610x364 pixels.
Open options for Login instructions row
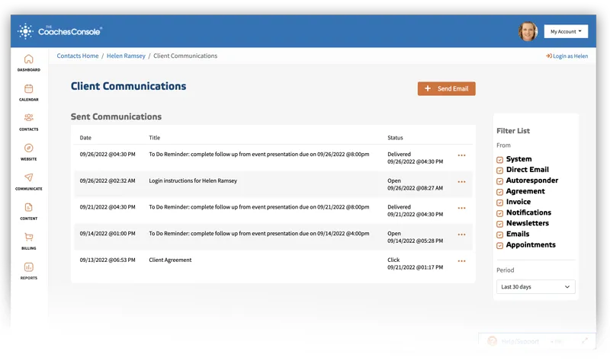461,182
